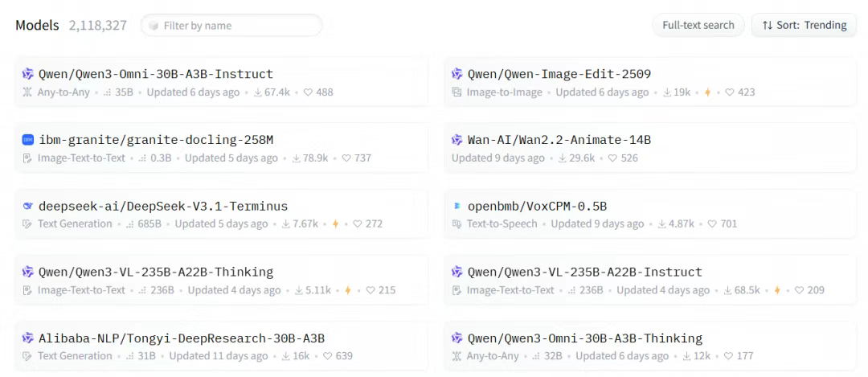Click the Full-text search button
868x377 pixels.
[x=698, y=25]
